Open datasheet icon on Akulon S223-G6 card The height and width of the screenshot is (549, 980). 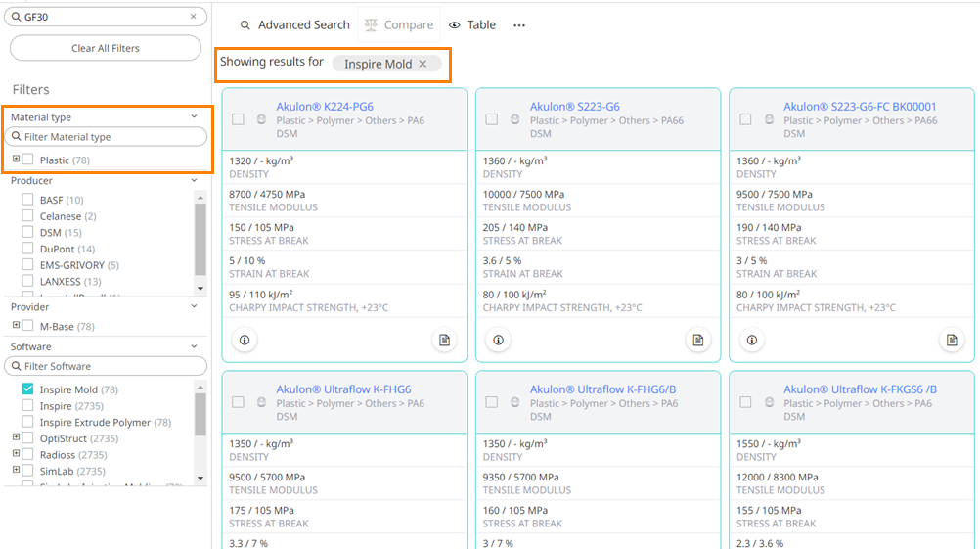pos(697,341)
